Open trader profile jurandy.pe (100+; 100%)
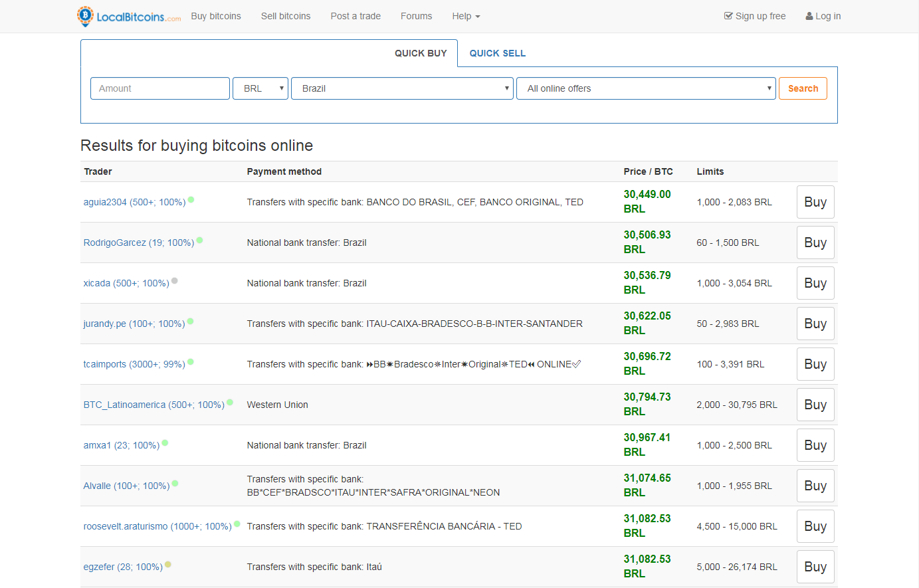This screenshot has width=919, height=588. coord(134,324)
